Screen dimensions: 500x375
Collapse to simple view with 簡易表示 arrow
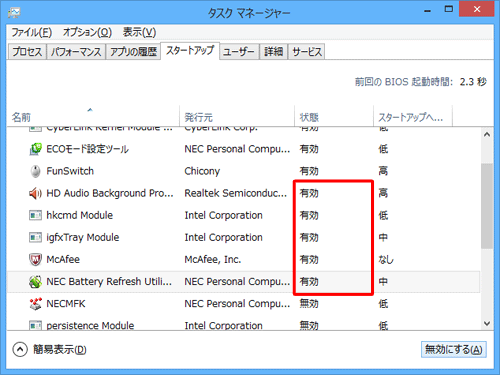[x=20, y=350]
